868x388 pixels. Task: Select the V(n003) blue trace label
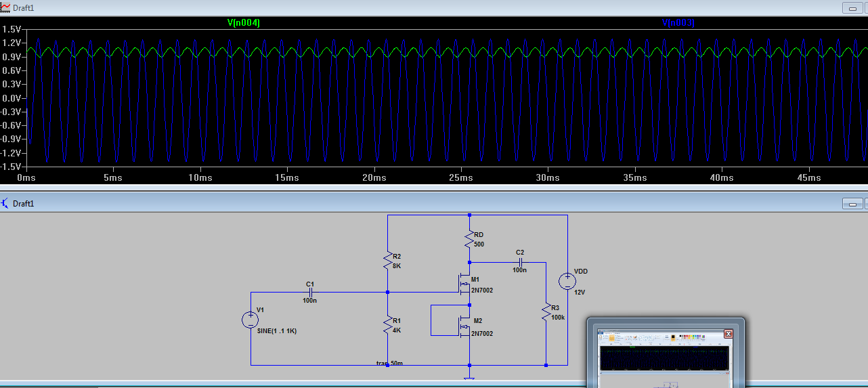tap(678, 23)
